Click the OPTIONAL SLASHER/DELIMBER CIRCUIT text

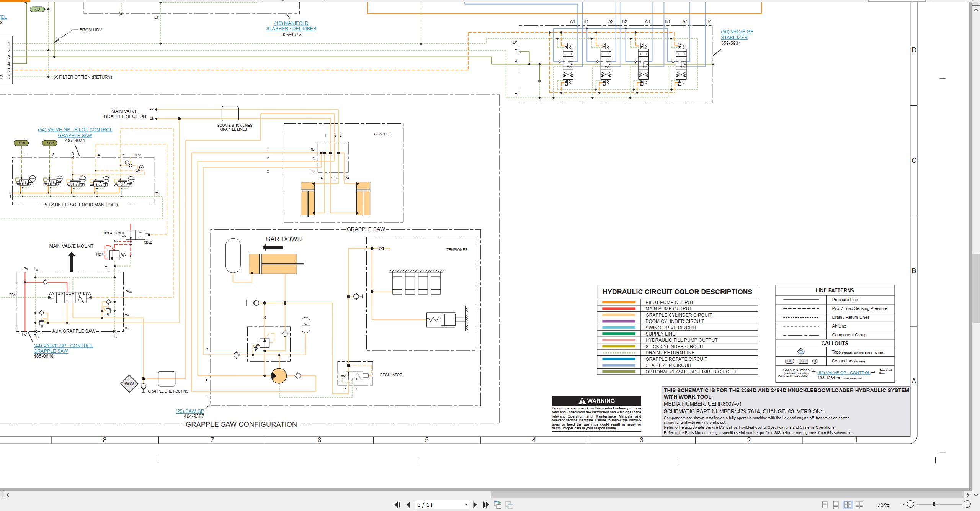coord(691,372)
